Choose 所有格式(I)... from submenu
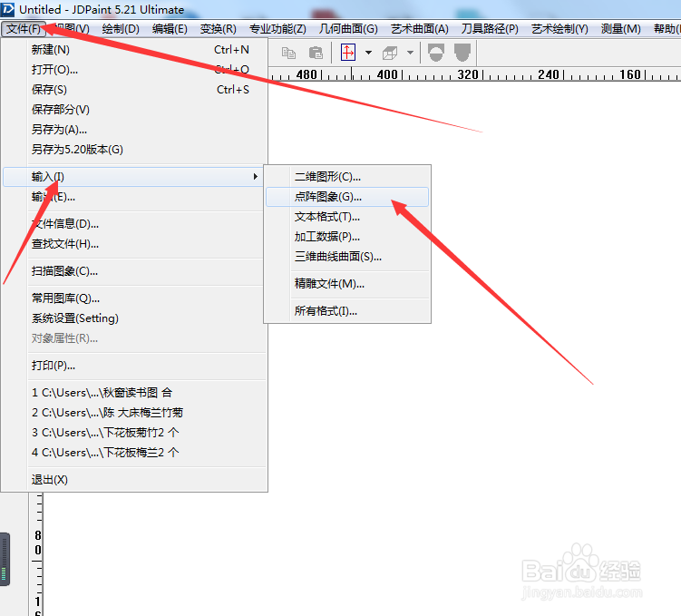Screen dimensions: 681x616 pos(347,311)
